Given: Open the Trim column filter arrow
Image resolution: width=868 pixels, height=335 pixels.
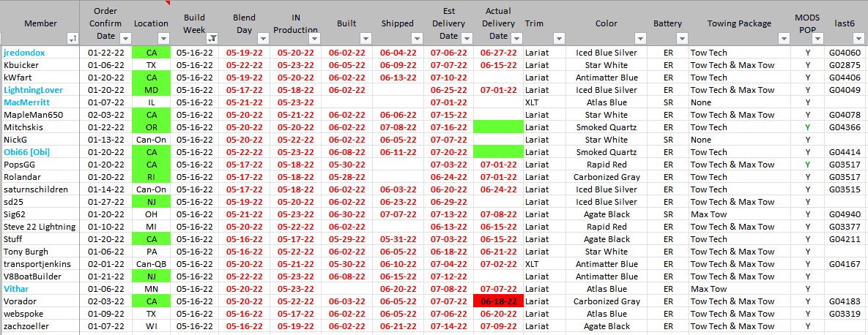Looking at the screenshot, I should click(x=559, y=38).
